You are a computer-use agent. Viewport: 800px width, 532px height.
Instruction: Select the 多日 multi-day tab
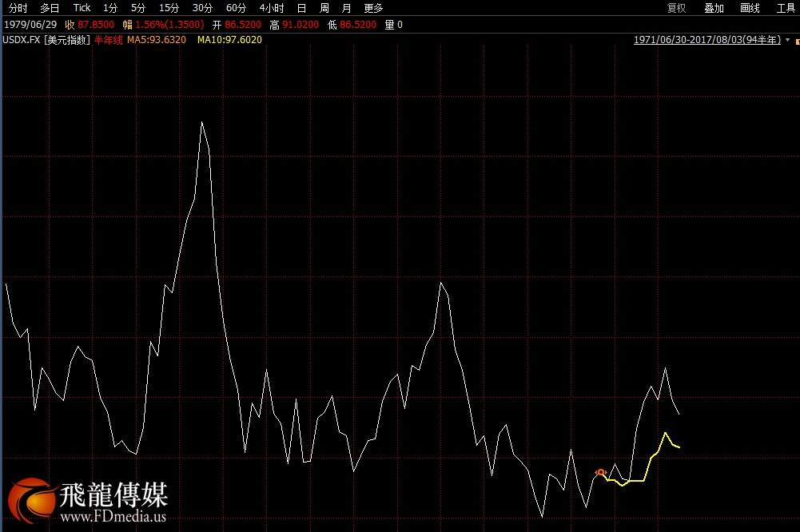pos(50,8)
